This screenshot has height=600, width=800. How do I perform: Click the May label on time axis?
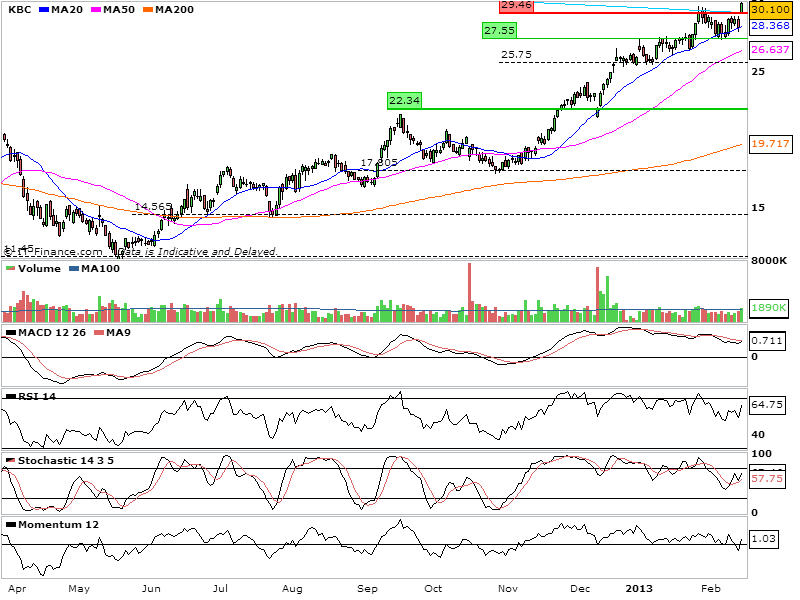click(x=79, y=589)
